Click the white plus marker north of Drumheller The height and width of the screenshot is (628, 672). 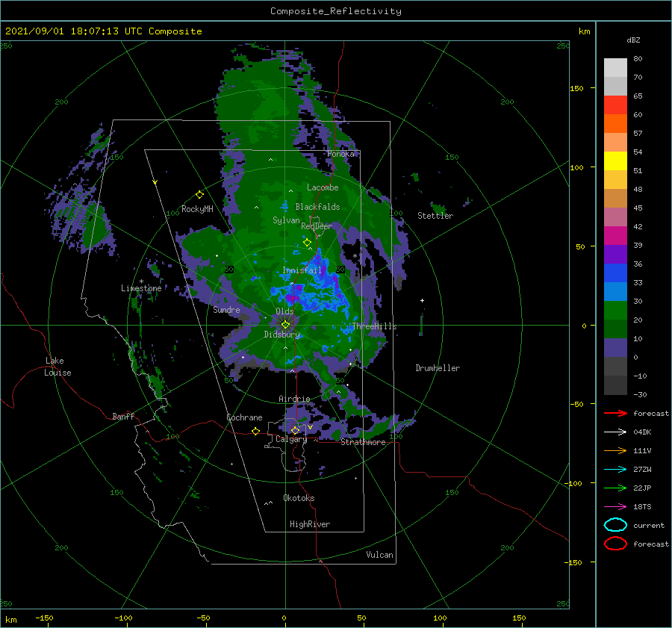(422, 300)
